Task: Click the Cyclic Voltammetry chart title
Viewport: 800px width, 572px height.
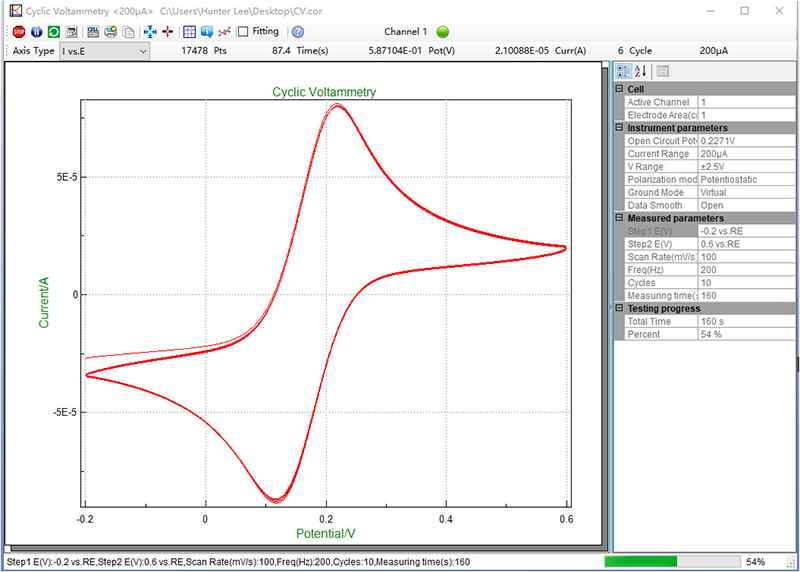Action: tap(324, 92)
